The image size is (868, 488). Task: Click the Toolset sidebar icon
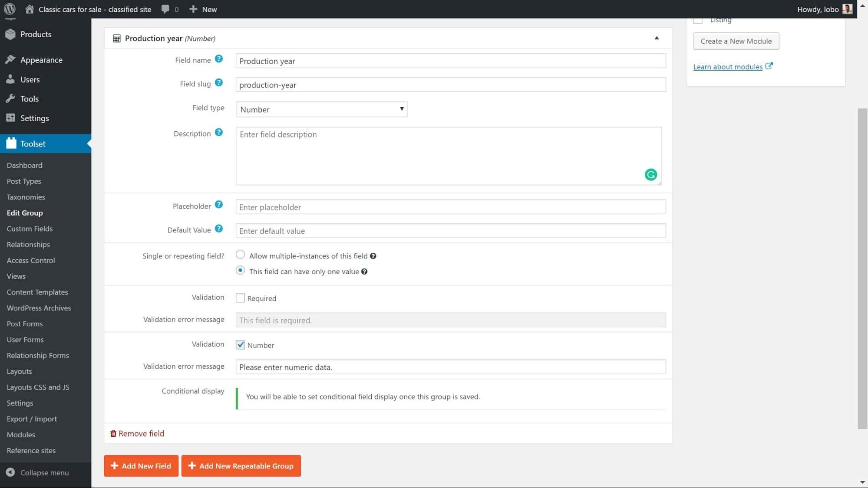coord(11,143)
